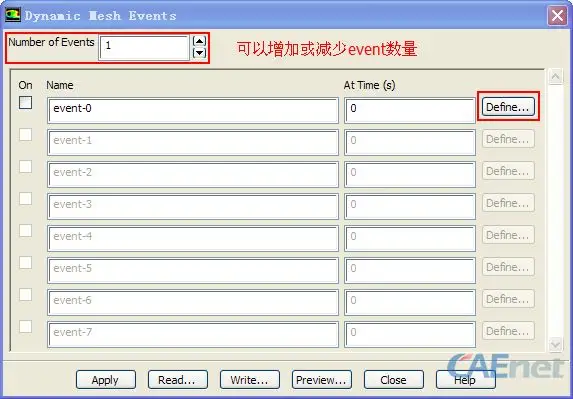Screen dimensions: 573x399
Task: Select the event-1 name field
Action: click(193, 142)
